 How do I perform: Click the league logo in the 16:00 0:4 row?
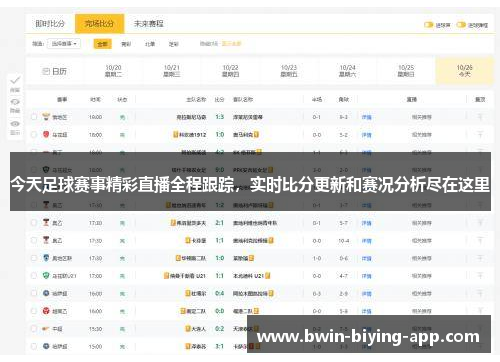click(x=46, y=293)
